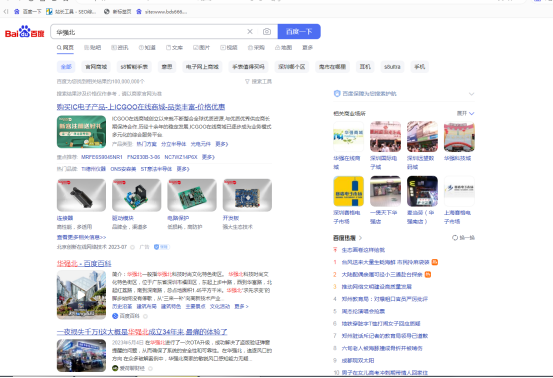553x378 pixels.
Task: Open camera image search icon
Action: pos(267,32)
